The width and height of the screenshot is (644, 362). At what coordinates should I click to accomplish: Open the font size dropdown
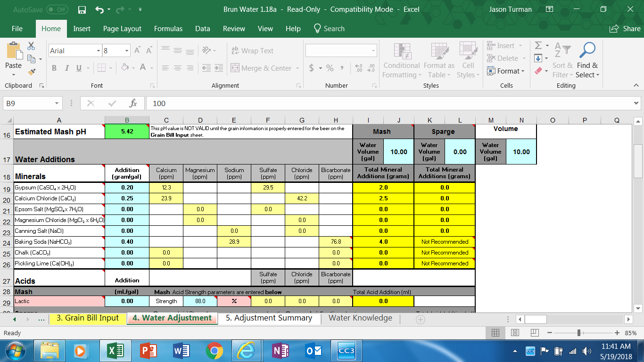pos(127,51)
